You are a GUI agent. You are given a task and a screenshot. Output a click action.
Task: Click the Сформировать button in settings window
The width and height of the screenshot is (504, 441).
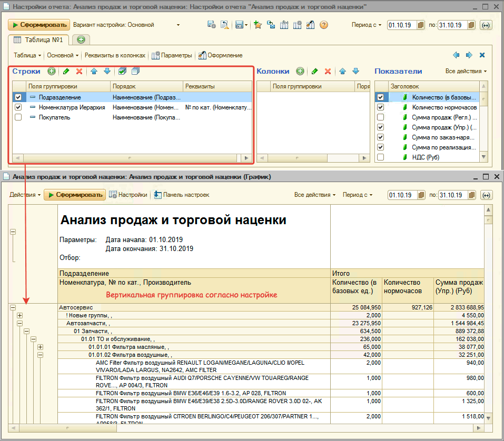pyautogui.click(x=38, y=25)
